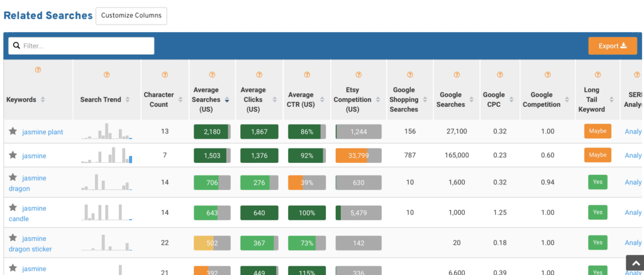644x275 pixels.
Task: Click Maybe badge in jasmine plant row
Action: click(597, 131)
